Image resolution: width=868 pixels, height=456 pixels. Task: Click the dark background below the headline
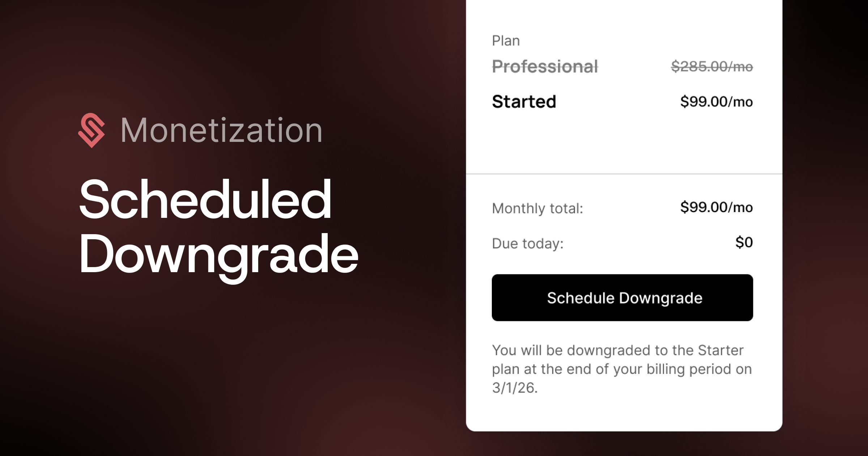point(217,362)
